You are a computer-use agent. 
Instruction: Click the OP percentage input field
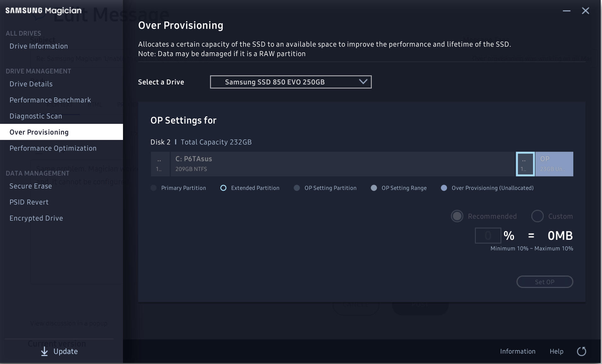pyautogui.click(x=488, y=236)
